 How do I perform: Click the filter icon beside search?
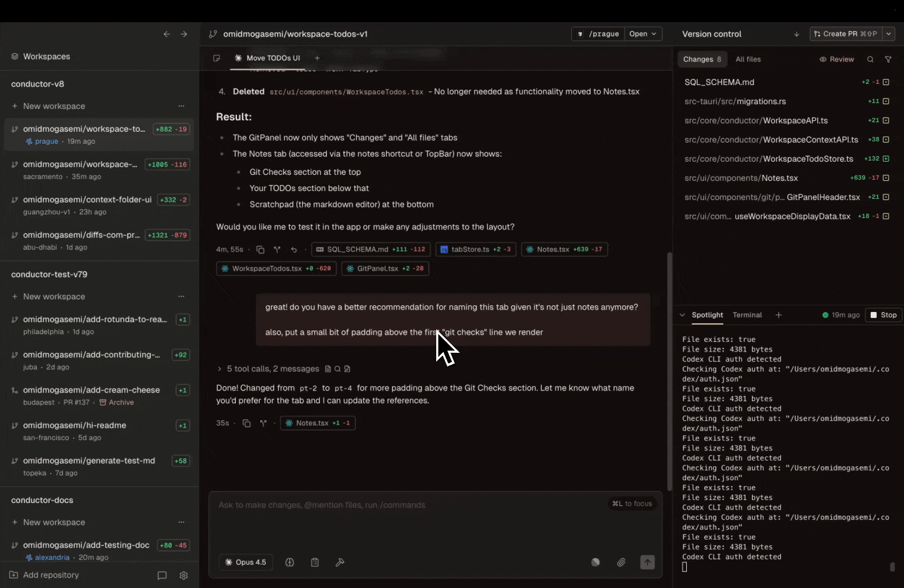(888, 59)
